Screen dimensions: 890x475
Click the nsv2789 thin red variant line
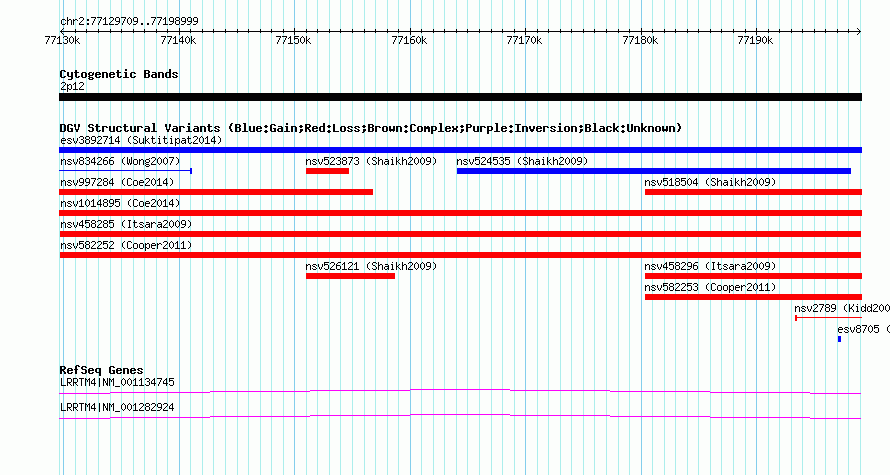pos(828,318)
